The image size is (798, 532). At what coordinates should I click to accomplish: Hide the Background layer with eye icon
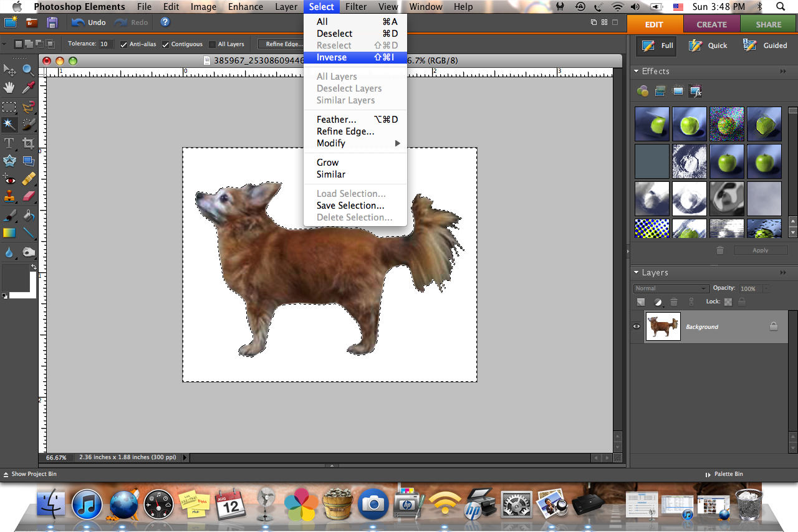click(637, 326)
